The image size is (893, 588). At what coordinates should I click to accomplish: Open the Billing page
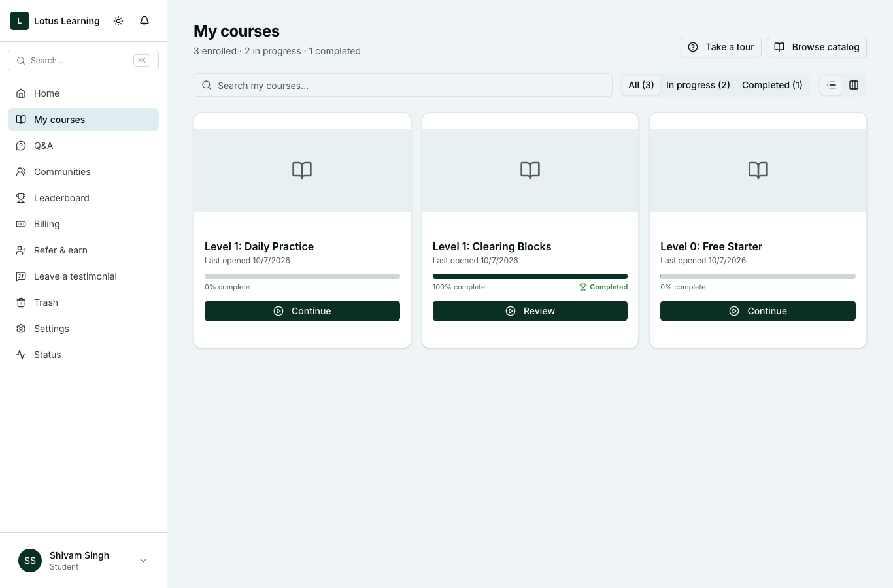[x=84, y=224]
